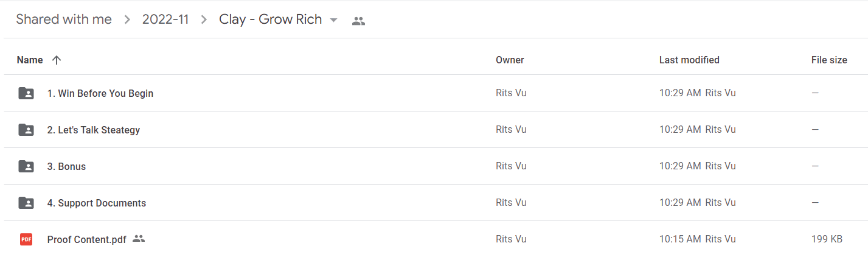Click the Owner column header
Image resolution: width=868 pixels, height=254 pixels.
[510, 60]
